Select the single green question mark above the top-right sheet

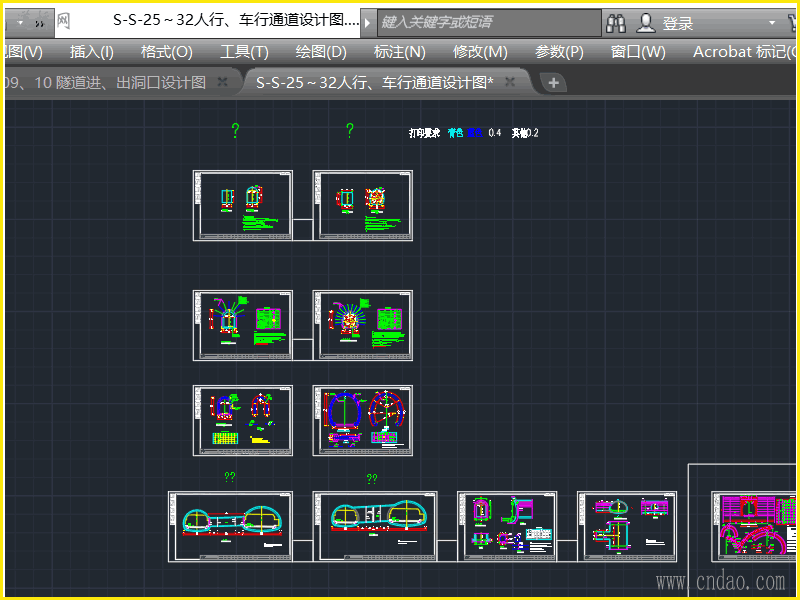tap(349, 130)
